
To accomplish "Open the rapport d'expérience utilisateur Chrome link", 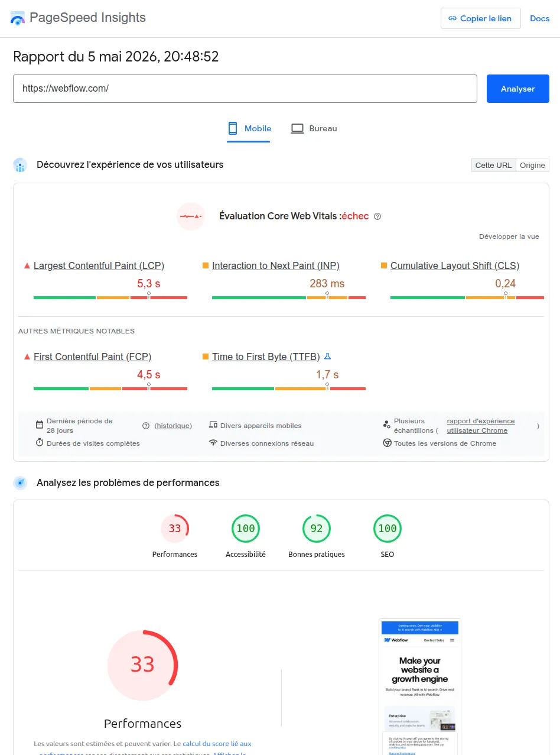I will 480,426.
